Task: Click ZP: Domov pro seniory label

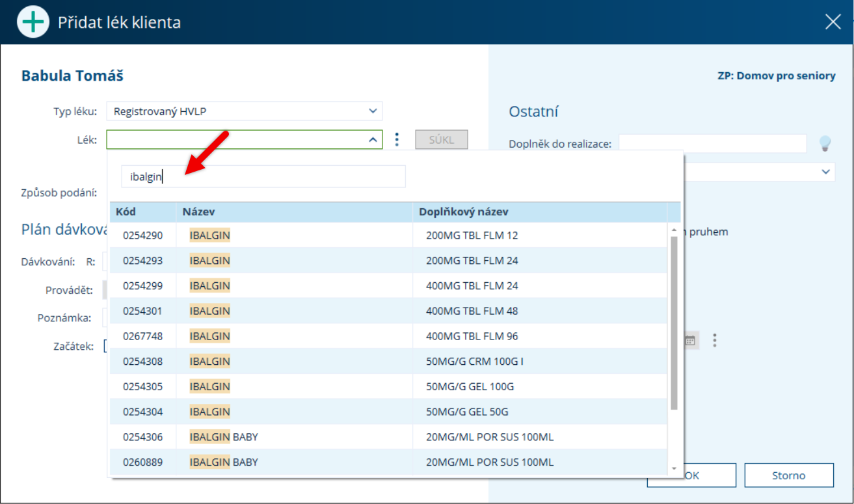Action: coord(777,75)
